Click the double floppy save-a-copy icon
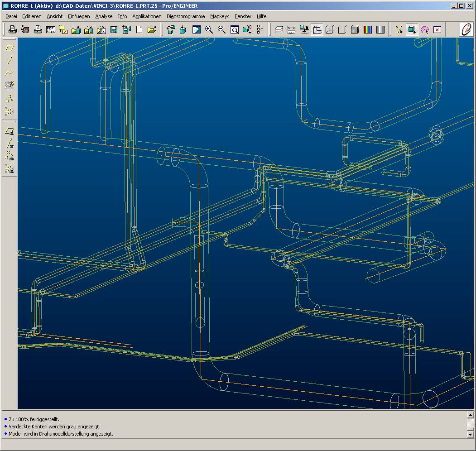476x451 pixels. pyautogui.click(x=127, y=29)
